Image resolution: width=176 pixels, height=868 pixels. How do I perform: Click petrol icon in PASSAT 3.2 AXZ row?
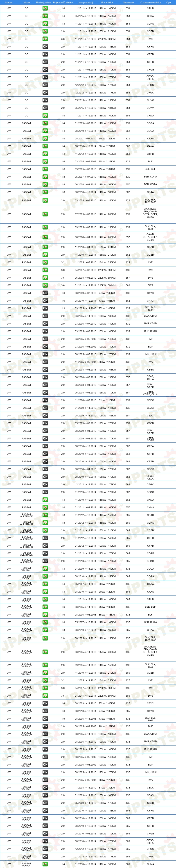tap(45, 262)
